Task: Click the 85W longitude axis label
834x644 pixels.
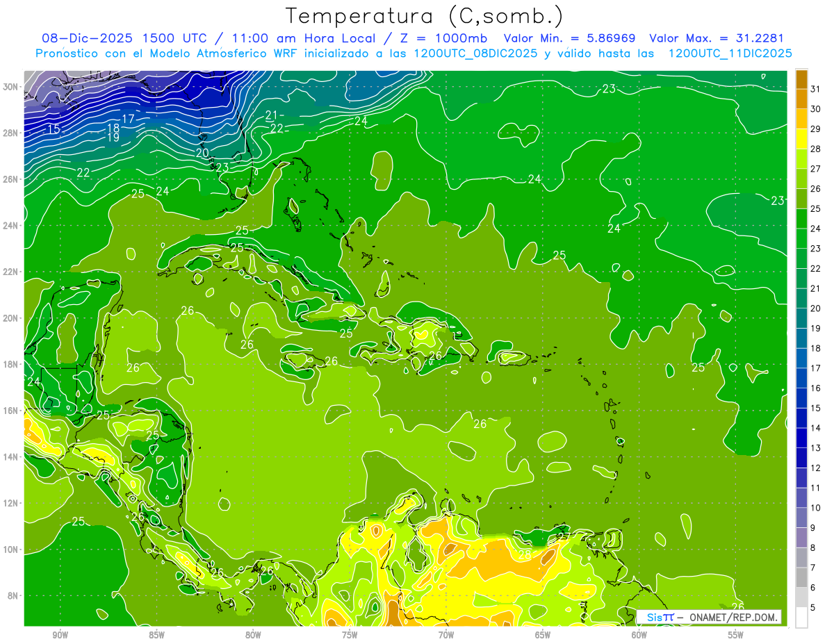Action: (156, 635)
